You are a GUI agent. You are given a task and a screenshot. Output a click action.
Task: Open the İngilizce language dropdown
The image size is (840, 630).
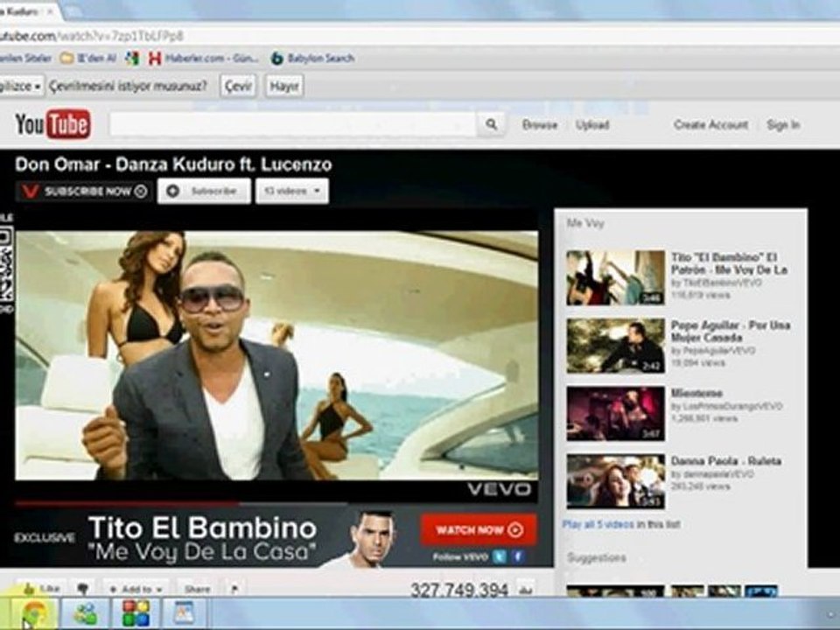click(x=20, y=87)
